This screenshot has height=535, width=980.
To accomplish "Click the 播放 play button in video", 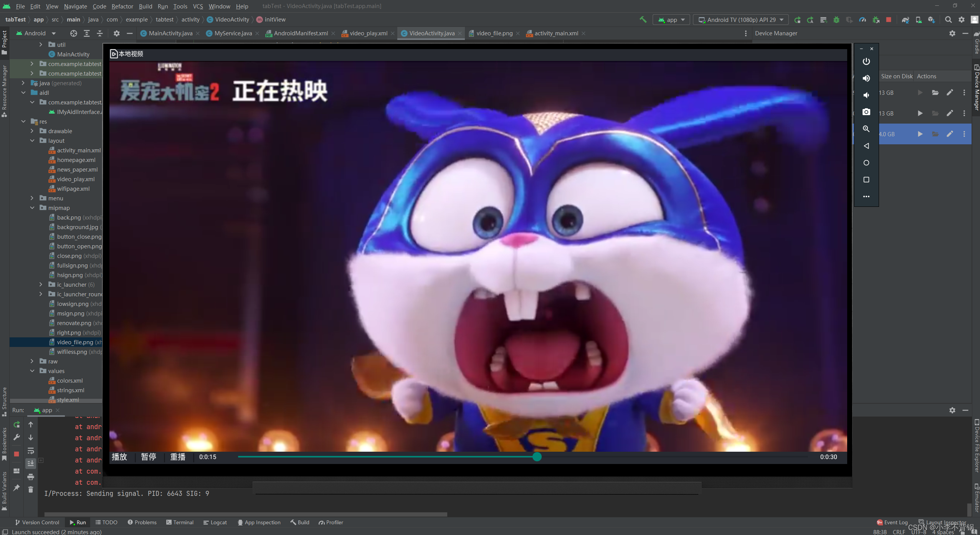I will tap(119, 457).
